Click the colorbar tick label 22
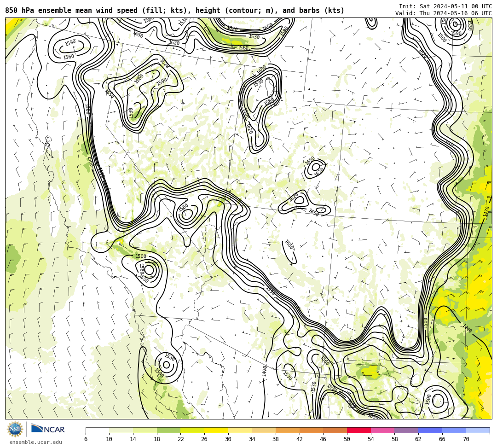This screenshot has width=497, height=448. click(181, 439)
